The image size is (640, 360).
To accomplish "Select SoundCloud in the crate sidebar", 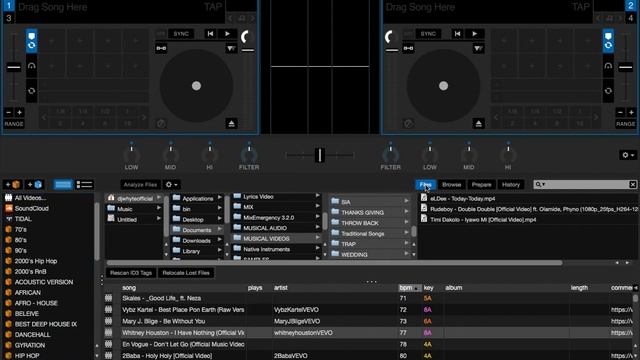I will [31, 208].
